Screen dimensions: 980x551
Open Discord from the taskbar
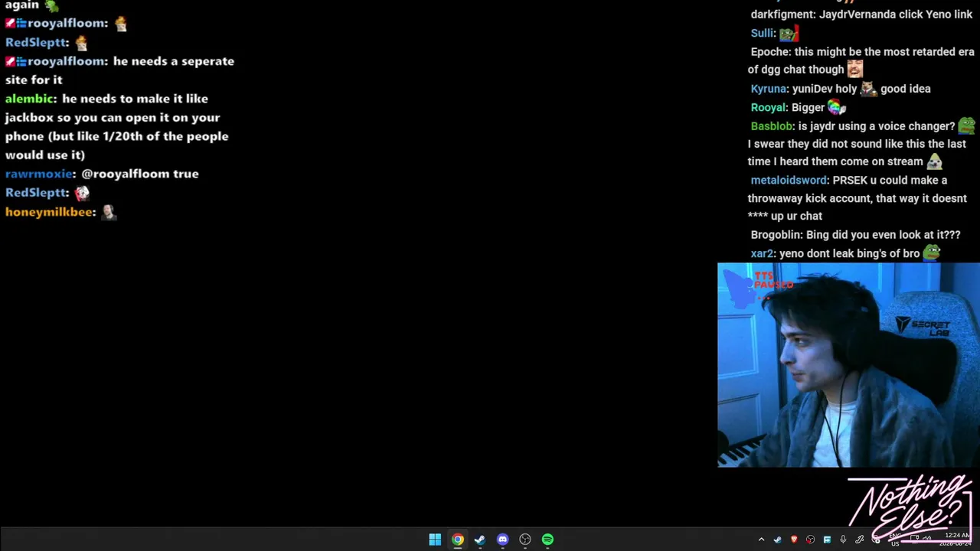point(502,540)
